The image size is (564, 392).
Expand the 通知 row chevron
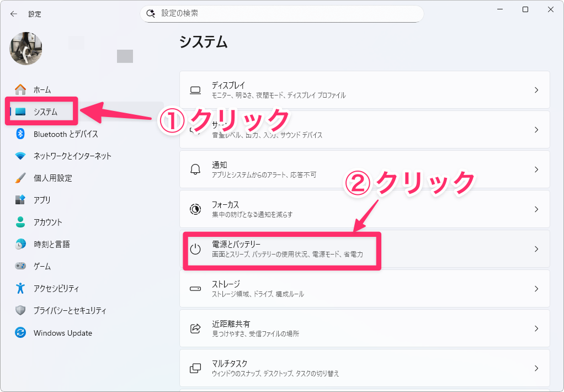pyautogui.click(x=536, y=169)
